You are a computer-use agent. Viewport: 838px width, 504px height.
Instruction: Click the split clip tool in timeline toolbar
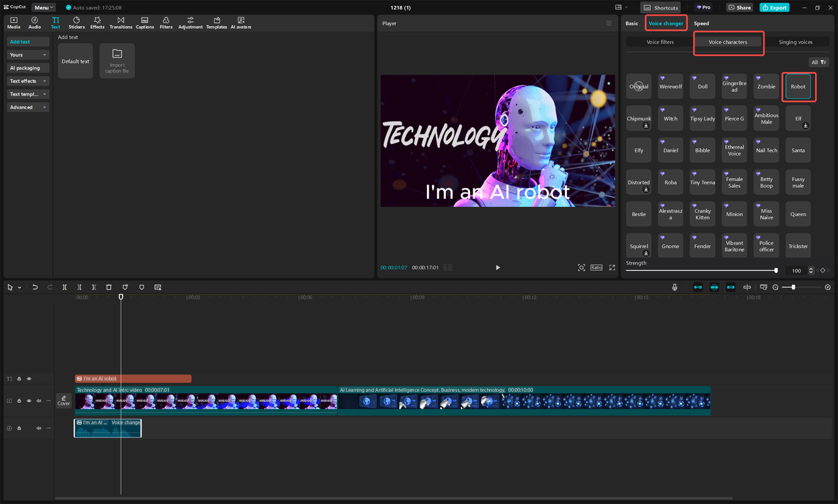(64, 287)
